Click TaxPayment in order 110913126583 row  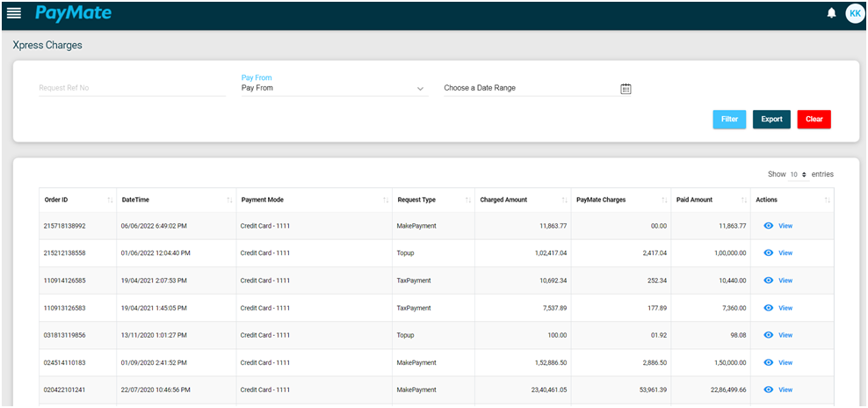[x=414, y=308]
